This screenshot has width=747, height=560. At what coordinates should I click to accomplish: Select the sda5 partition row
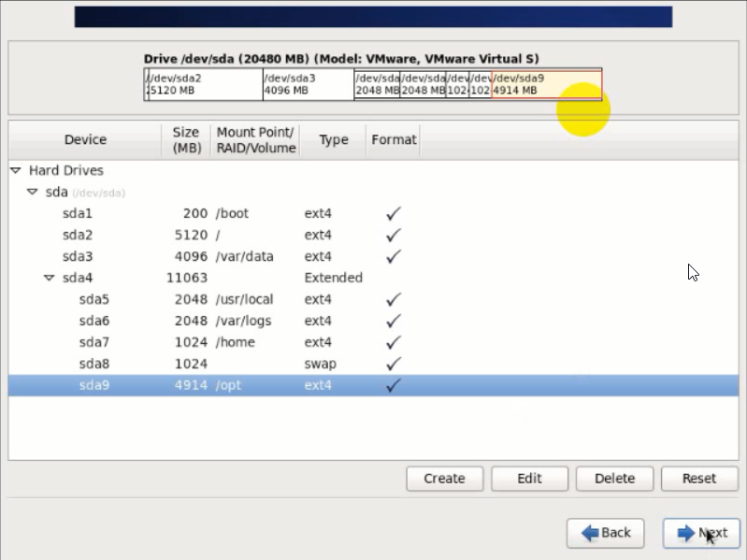pos(374,299)
